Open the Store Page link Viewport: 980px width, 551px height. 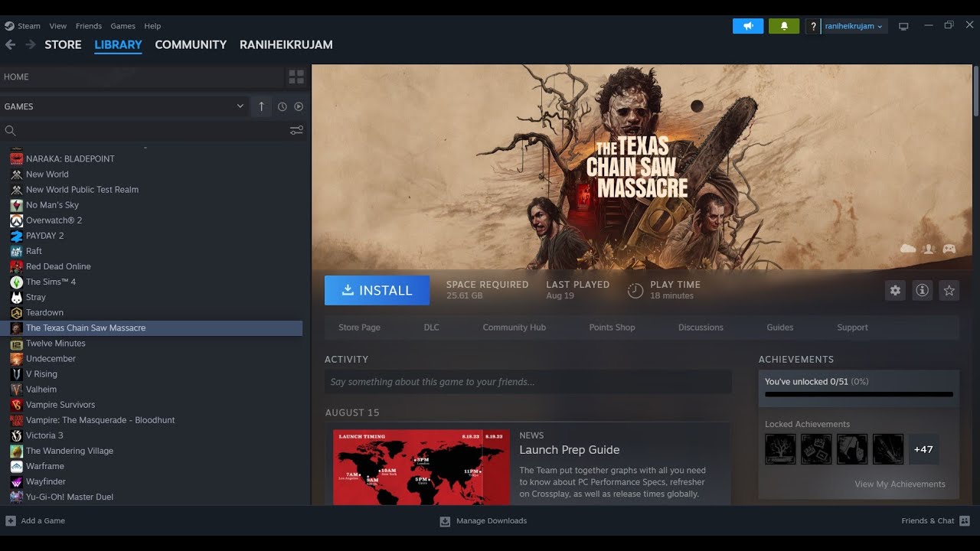point(359,328)
